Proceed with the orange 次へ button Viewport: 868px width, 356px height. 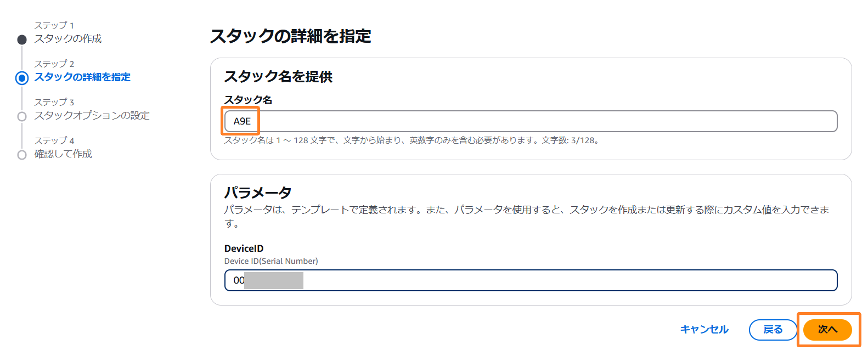tap(827, 330)
